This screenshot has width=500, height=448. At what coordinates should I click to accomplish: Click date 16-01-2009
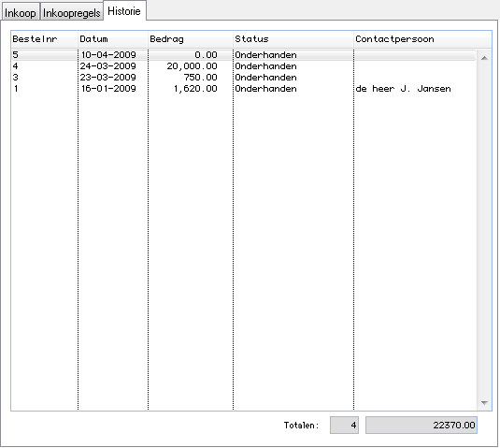108,89
